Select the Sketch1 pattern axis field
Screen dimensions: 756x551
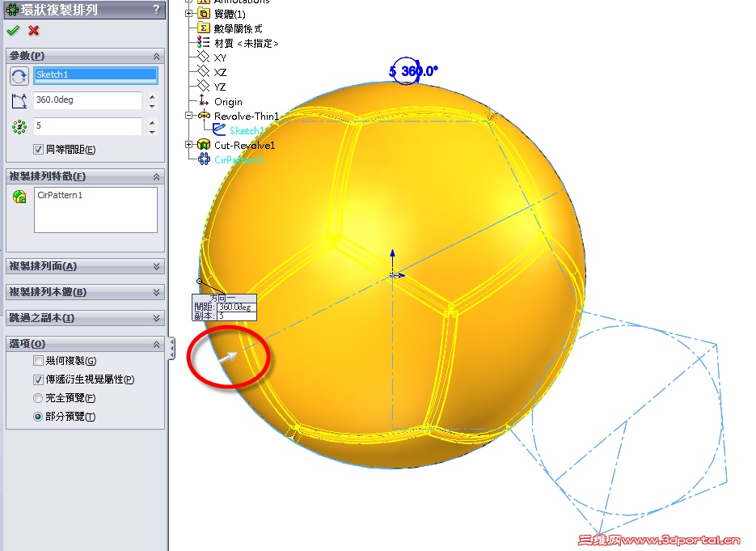coord(96,74)
